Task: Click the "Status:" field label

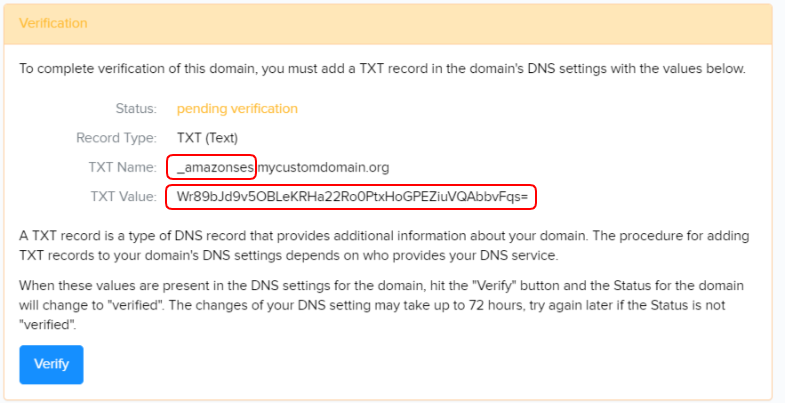Action: 136,108
